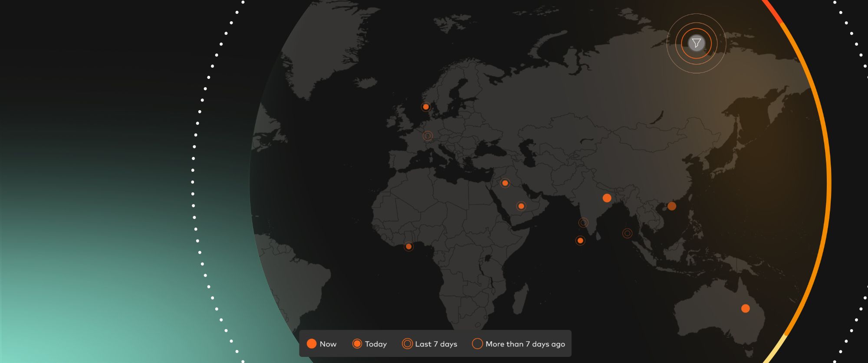Select the marker located in Iraq
This screenshot has height=363, width=868.
click(x=505, y=183)
